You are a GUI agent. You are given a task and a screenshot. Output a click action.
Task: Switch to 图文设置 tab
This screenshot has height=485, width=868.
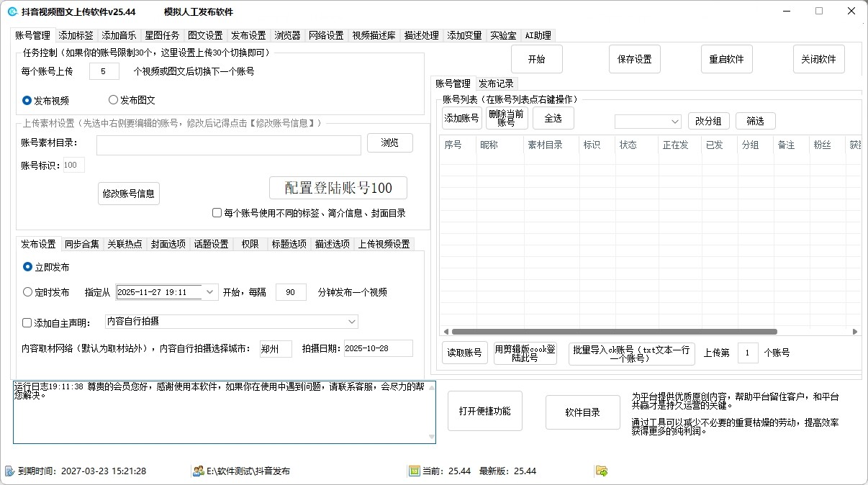pyautogui.click(x=205, y=35)
